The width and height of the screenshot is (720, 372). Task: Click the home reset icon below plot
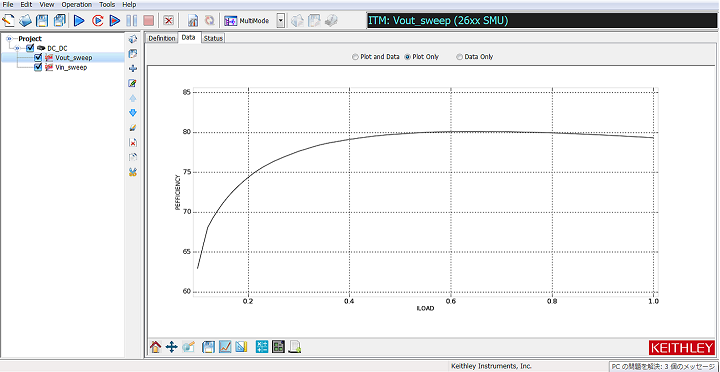[155, 347]
